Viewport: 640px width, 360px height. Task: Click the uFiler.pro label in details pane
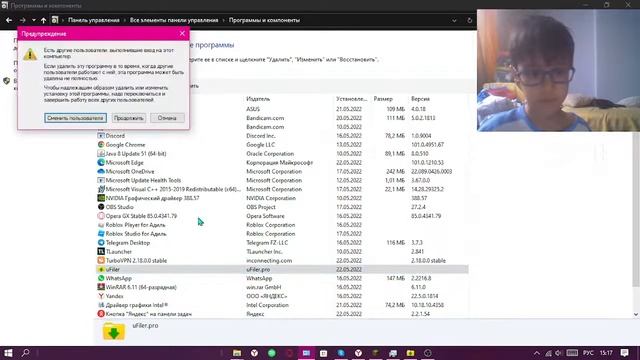point(145,325)
